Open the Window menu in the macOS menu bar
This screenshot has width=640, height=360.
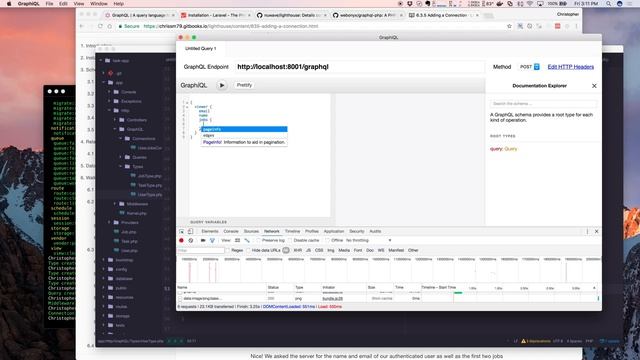[x=99, y=4]
